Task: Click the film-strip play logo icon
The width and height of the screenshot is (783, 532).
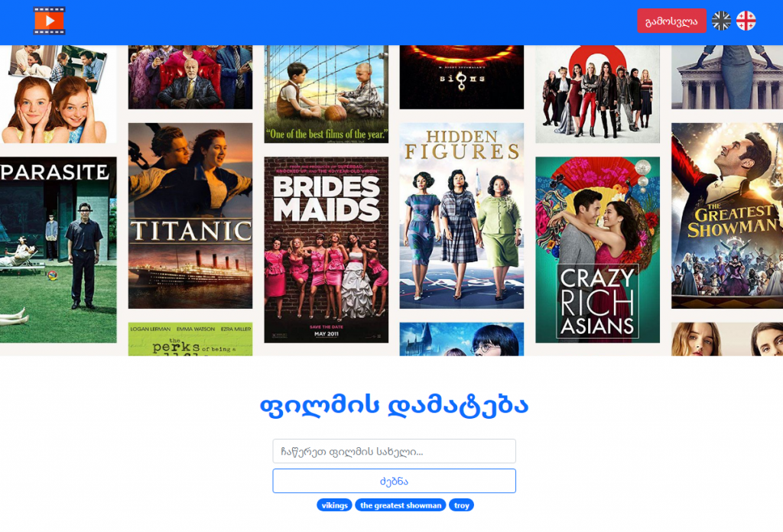Action: coord(49,21)
